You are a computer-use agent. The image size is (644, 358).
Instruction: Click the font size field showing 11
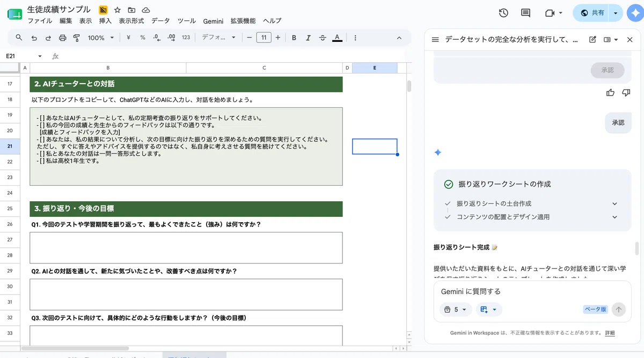[x=264, y=38]
